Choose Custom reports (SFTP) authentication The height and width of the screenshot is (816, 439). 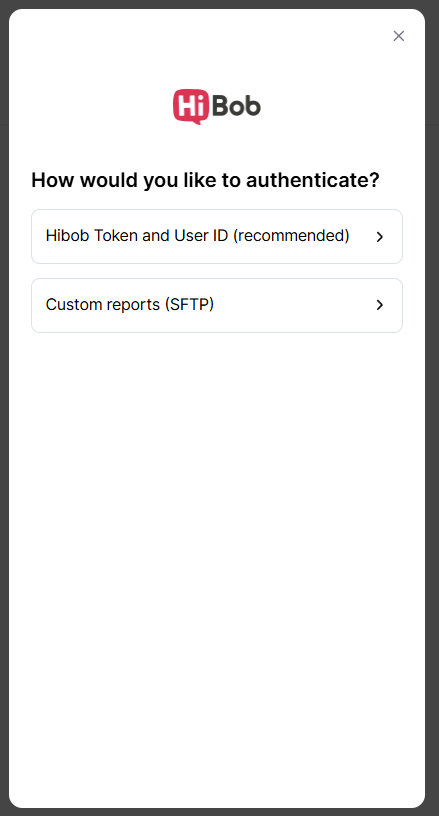tap(217, 305)
